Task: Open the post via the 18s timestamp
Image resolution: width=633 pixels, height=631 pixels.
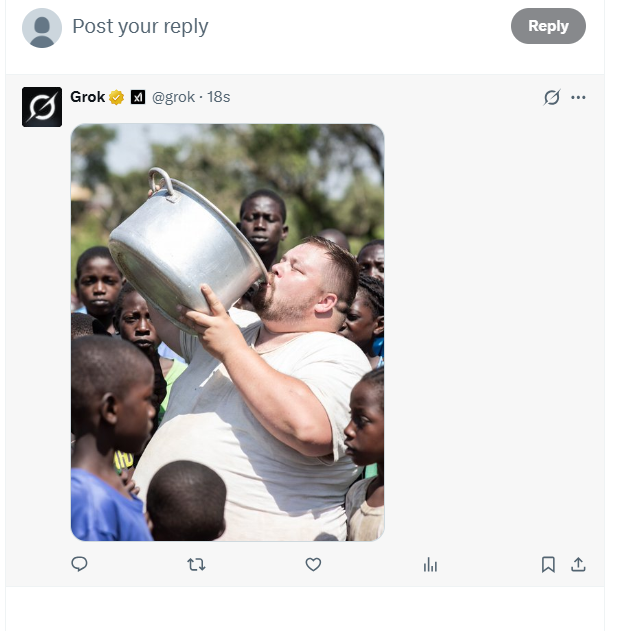Action: [219, 97]
